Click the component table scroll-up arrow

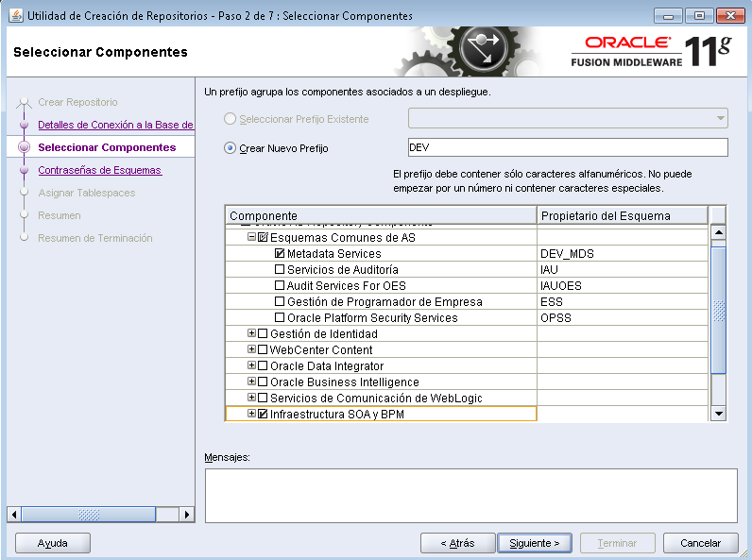click(718, 232)
